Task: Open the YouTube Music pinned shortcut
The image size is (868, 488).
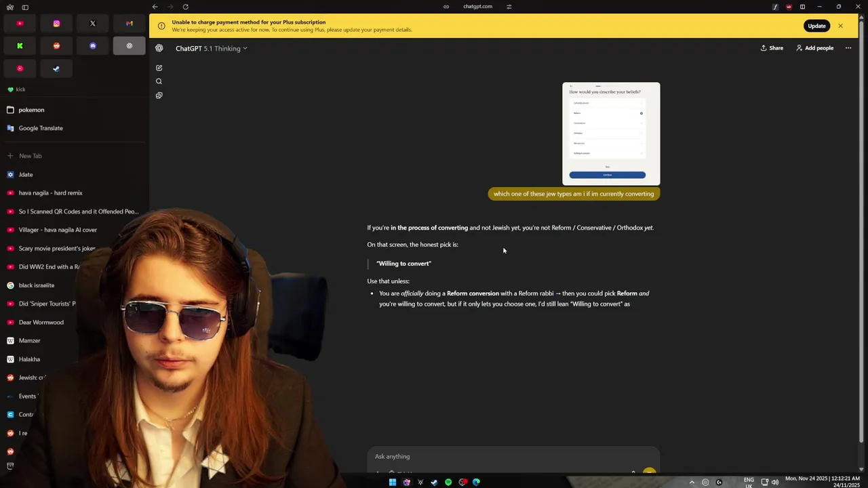Action: pos(20,68)
